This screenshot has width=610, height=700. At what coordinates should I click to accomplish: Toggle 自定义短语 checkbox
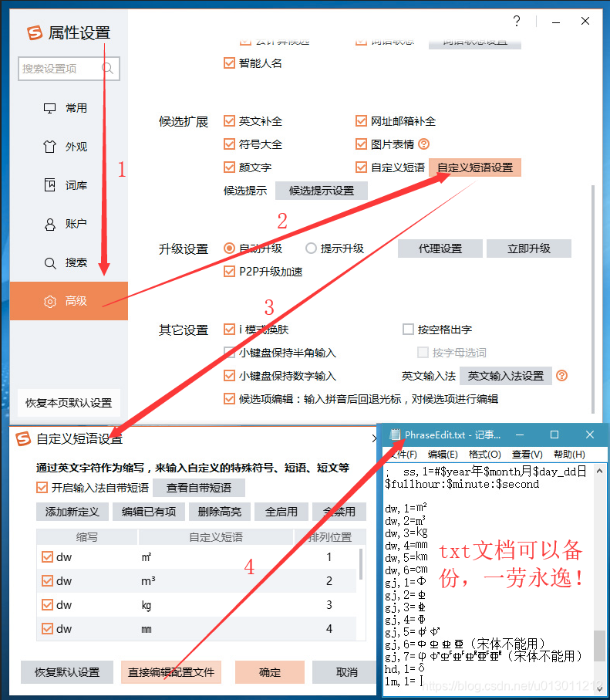click(361, 167)
